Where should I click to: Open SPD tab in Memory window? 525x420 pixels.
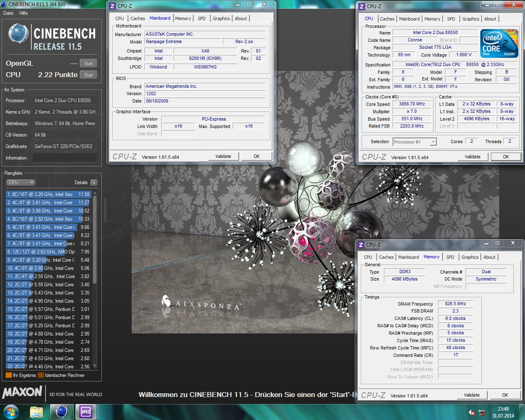click(450, 257)
